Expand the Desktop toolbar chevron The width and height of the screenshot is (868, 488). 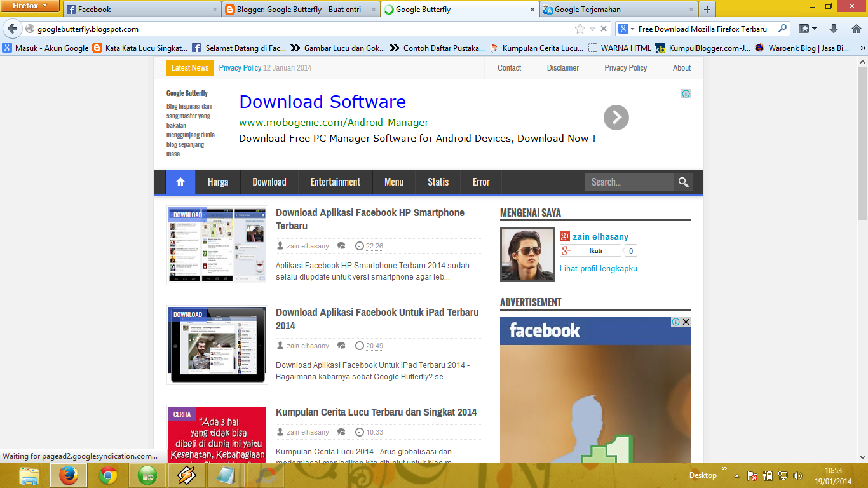pos(724,469)
